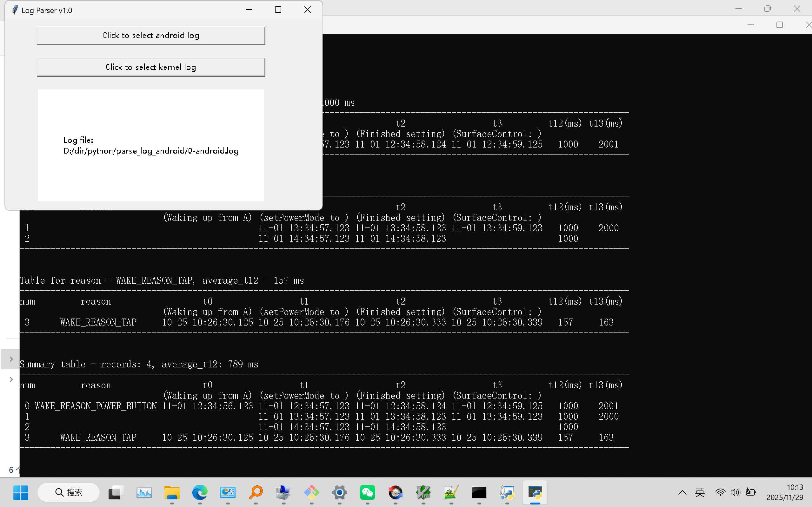The width and height of the screenshot is (812, 507).
Task: Open Windows Start menu
Action: (x=20, y=492)
